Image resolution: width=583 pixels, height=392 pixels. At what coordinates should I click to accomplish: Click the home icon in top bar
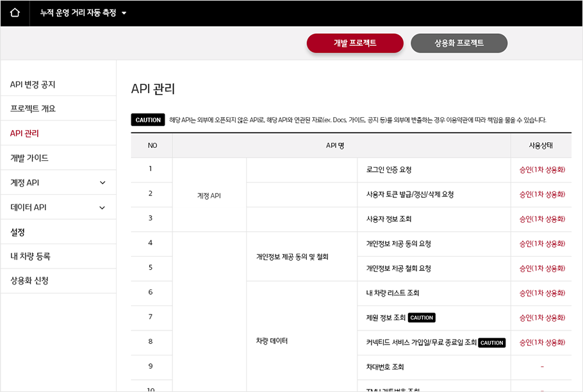[15, 13]
